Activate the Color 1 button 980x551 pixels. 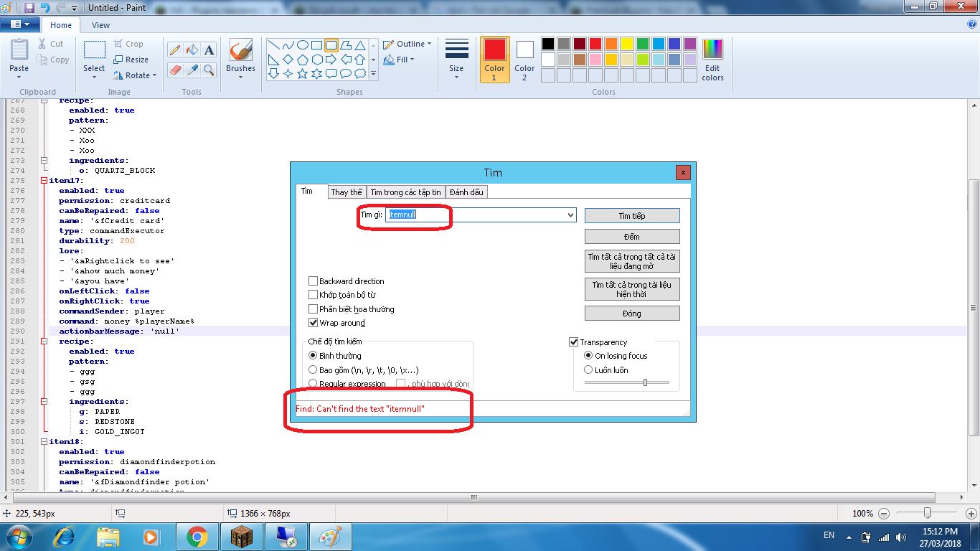(x=494, y=59)
